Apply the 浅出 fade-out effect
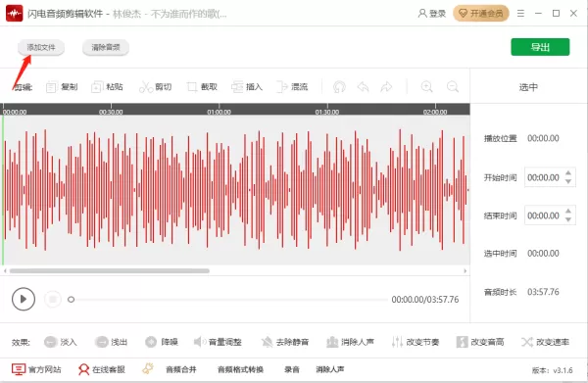 [x=111, y=342]
